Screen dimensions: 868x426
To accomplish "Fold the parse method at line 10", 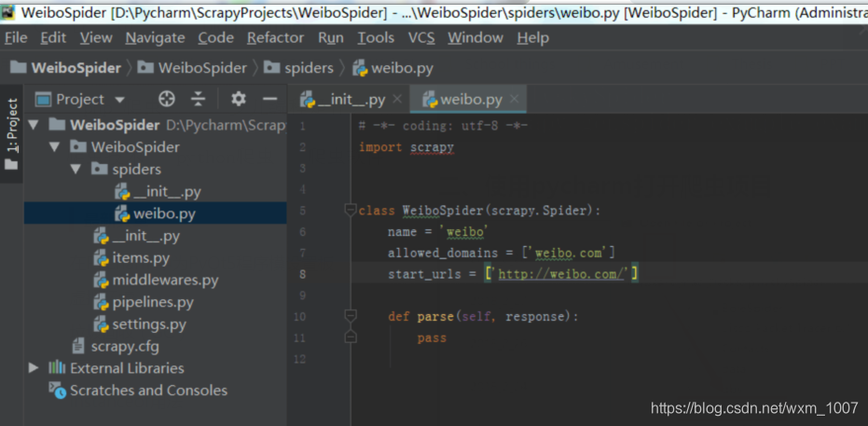I will pyautogui.click(x=350, y=316).
